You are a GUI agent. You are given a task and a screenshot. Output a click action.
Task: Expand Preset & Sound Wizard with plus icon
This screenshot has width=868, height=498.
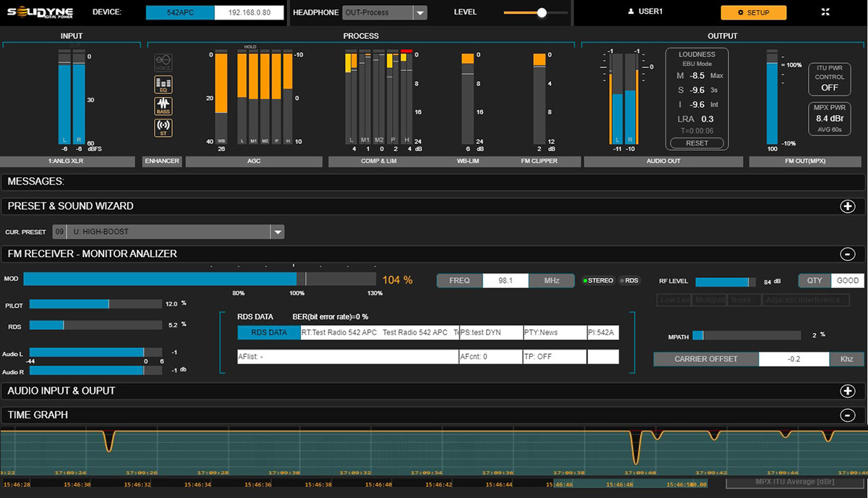tap(847, 206)
